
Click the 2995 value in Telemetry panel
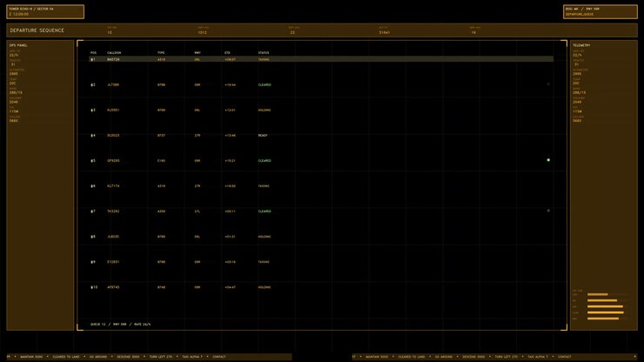(x=577, y=74)
